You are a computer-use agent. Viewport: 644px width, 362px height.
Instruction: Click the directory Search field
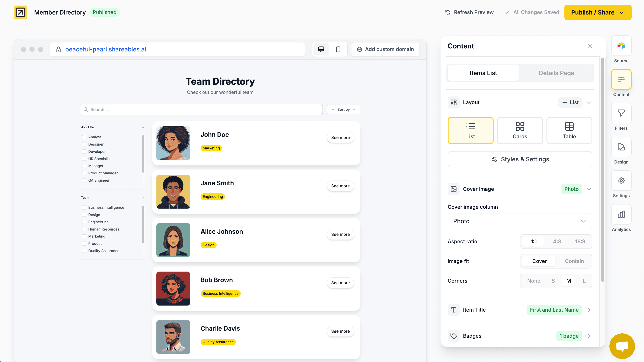click(201, 109)
